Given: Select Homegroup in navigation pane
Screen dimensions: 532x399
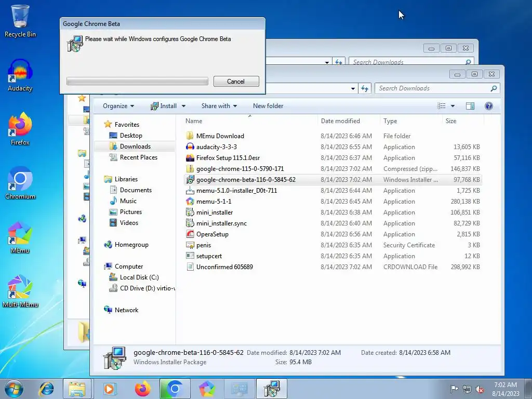Looking at the screenshot, I should pos(131,245).
